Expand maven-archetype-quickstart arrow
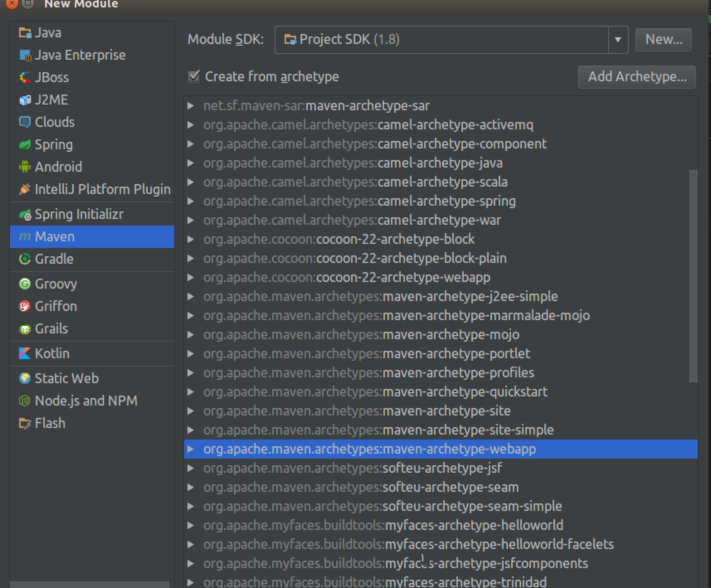 tap(191, 392)
